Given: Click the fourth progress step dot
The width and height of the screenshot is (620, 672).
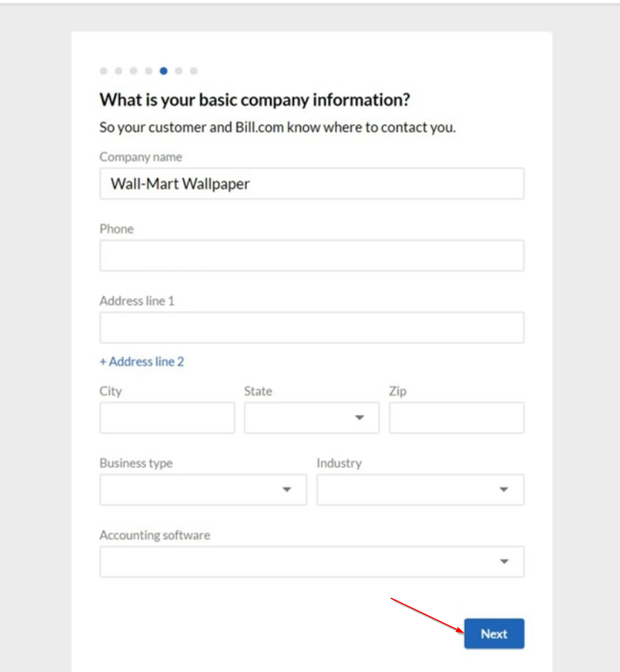Looking at the screenshot, I should coord(149,71).
